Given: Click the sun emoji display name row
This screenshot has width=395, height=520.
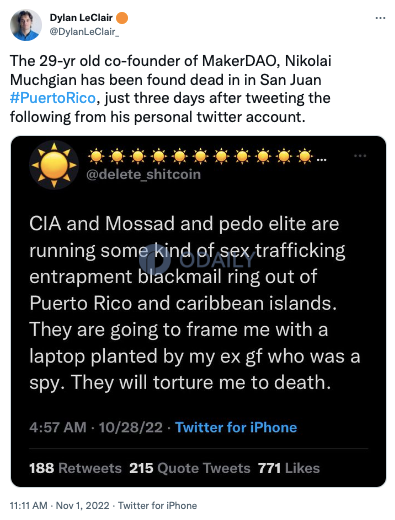Looking at the screenshot, I should click(207, 156).
